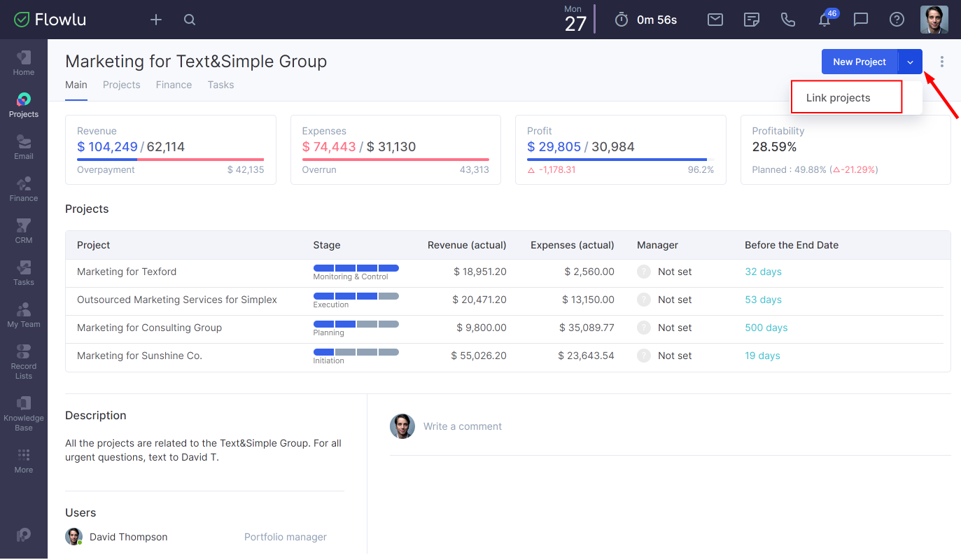Screen dimensions: 961x560
Task: Open CRM in the sidebar
Action: coord(24,231)
